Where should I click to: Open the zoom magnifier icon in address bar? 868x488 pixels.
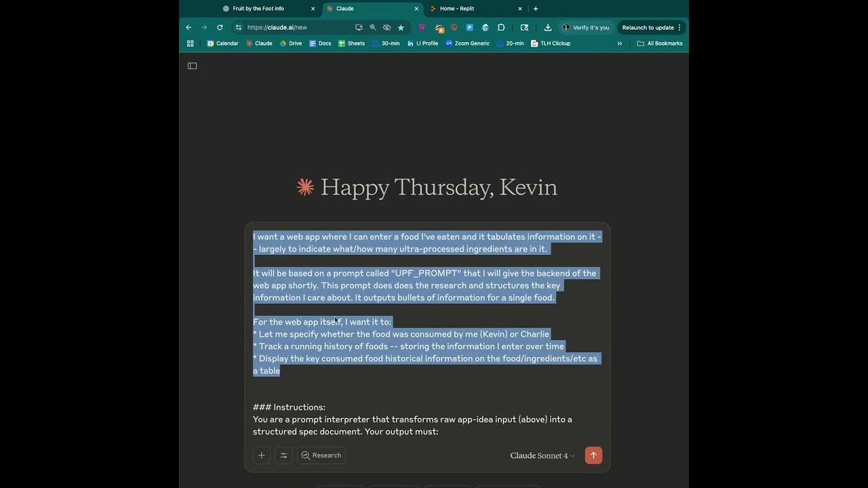(x=373, y=28)
